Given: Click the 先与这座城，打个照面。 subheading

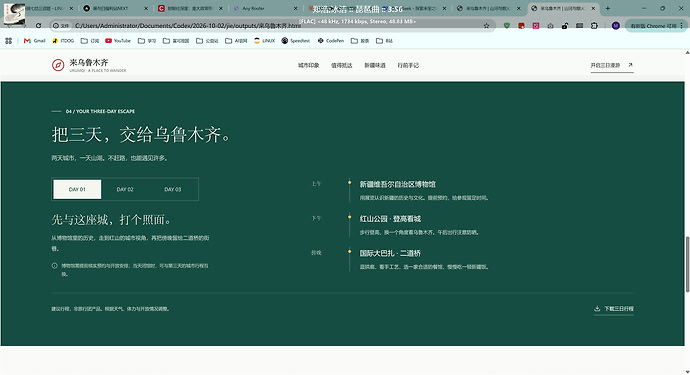Looking at the screenshot, I should tap(112, 219).
